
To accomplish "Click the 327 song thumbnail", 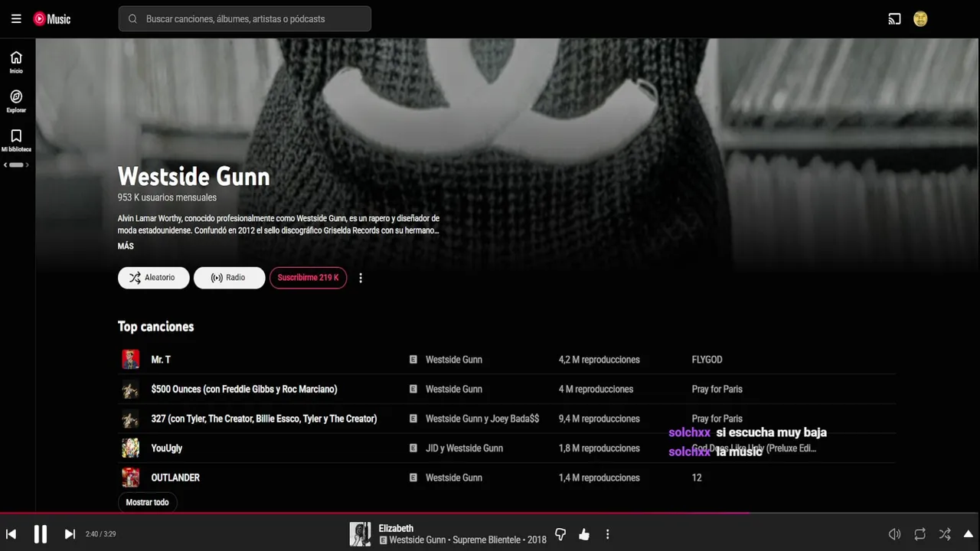I will click(x=131, y=419).
